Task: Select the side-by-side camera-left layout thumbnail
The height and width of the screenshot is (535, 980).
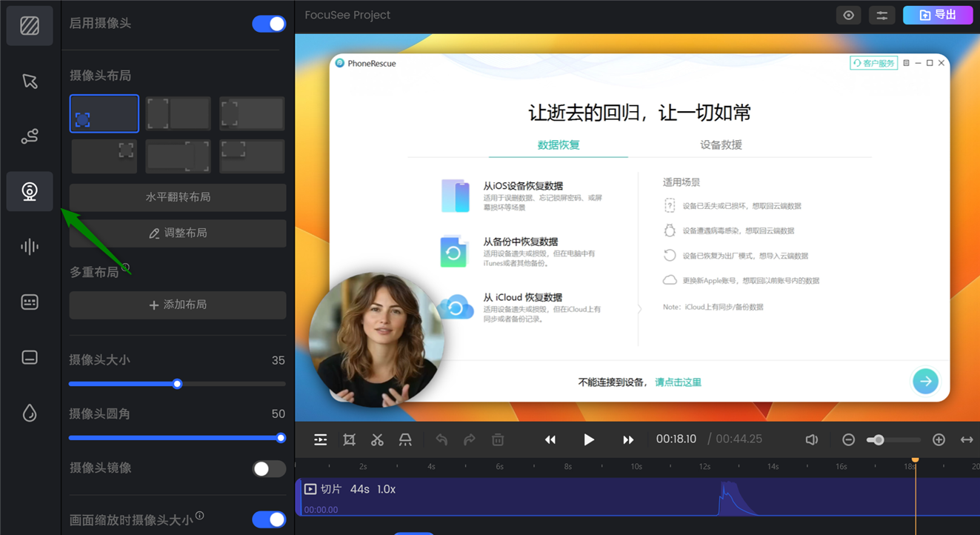Action: [179, 113]
